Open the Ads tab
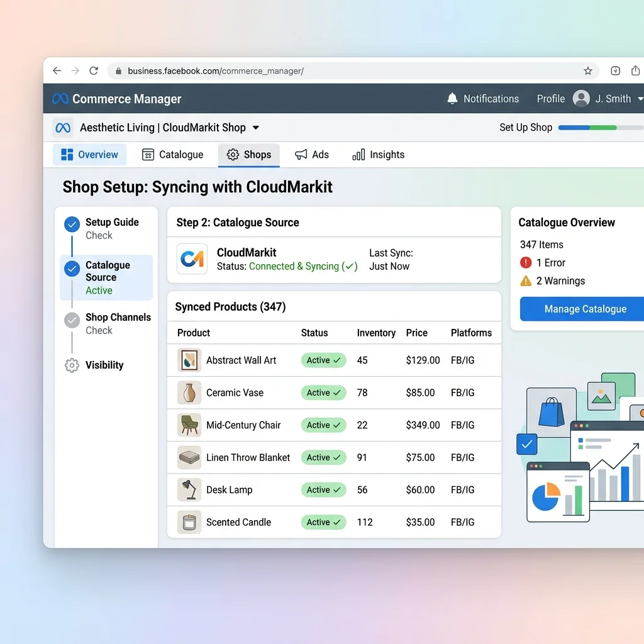This screenshot has width=644, height=644. (x=312, y=155)
